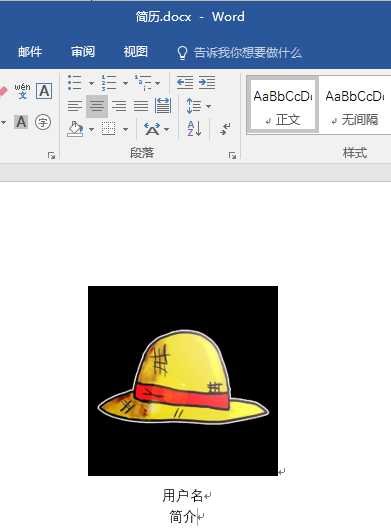391x528 pixels.
Task: Apply distributed alignment
Action: point(163,106)
